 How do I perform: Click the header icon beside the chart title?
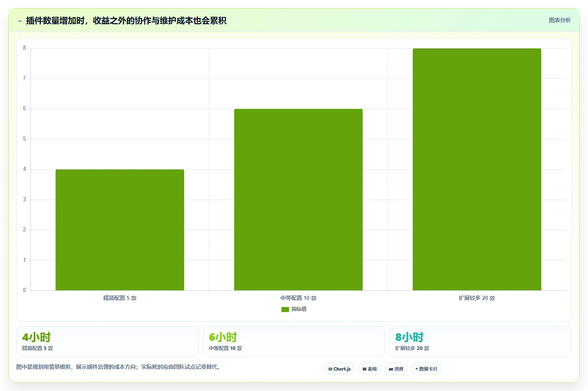tap(20, 21)
